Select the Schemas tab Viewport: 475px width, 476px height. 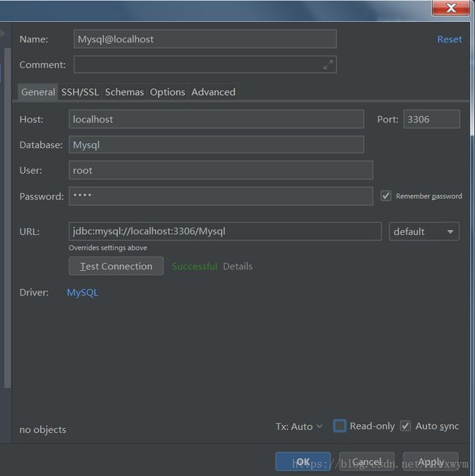[x=124, y=92]
